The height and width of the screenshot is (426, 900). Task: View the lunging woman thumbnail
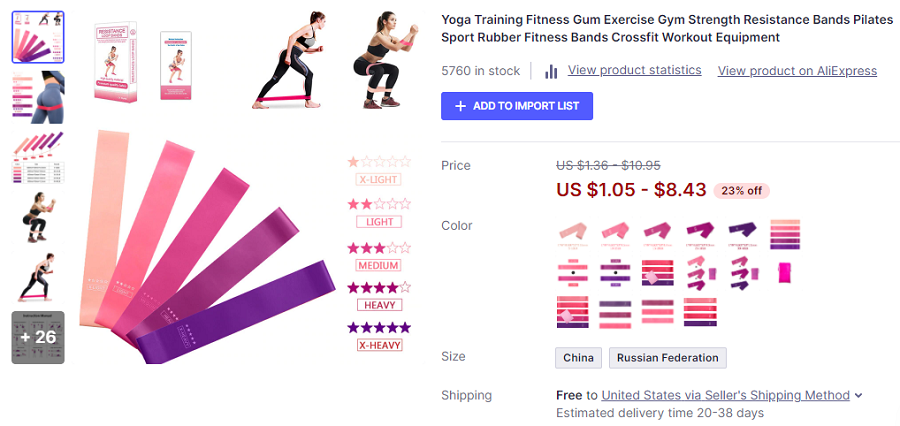[38, 277]
